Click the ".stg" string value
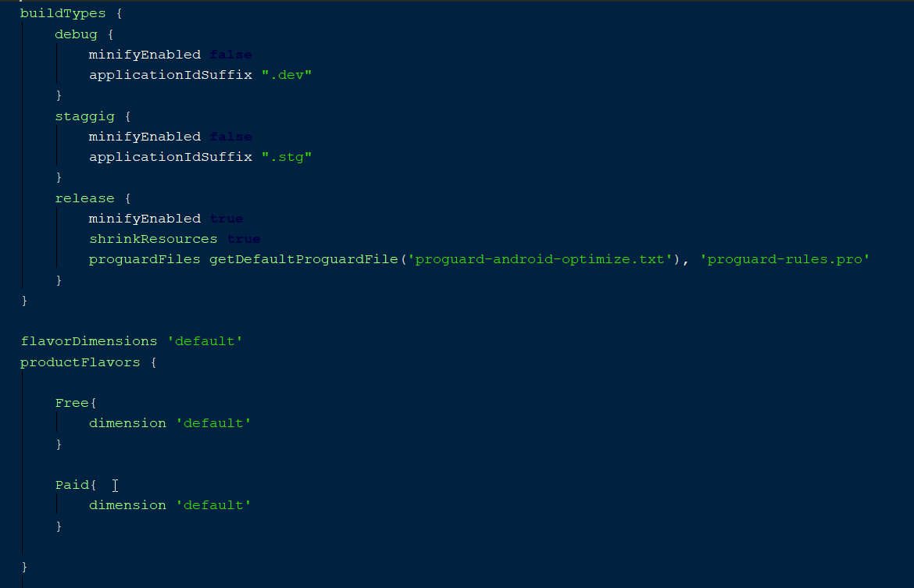The height and width of the screenshot is (588, 914). (x=287, y=157)
